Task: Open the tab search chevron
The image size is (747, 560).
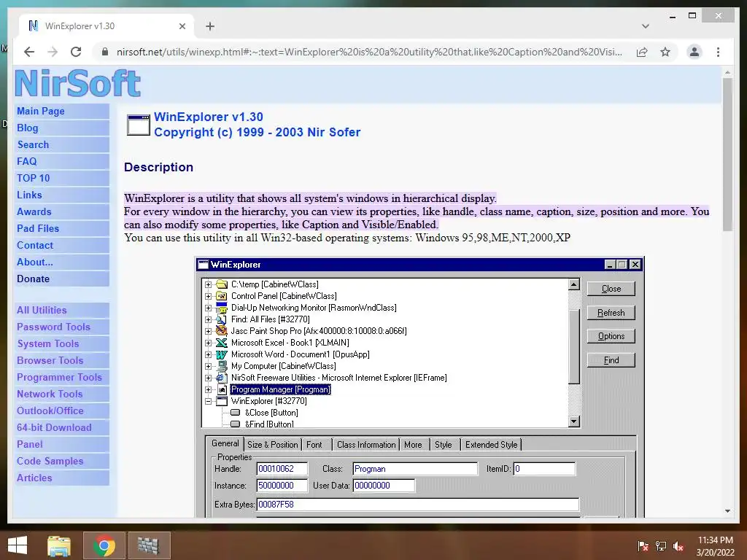Action: [x=645, y=26]
